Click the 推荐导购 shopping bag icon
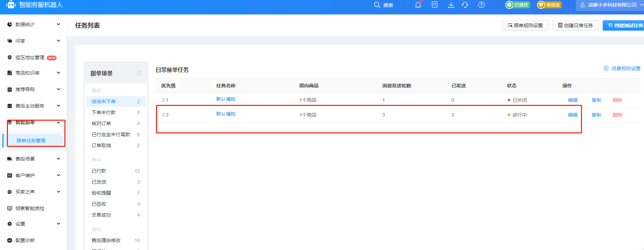The image size is (644, 250). [x=10, y=89]
